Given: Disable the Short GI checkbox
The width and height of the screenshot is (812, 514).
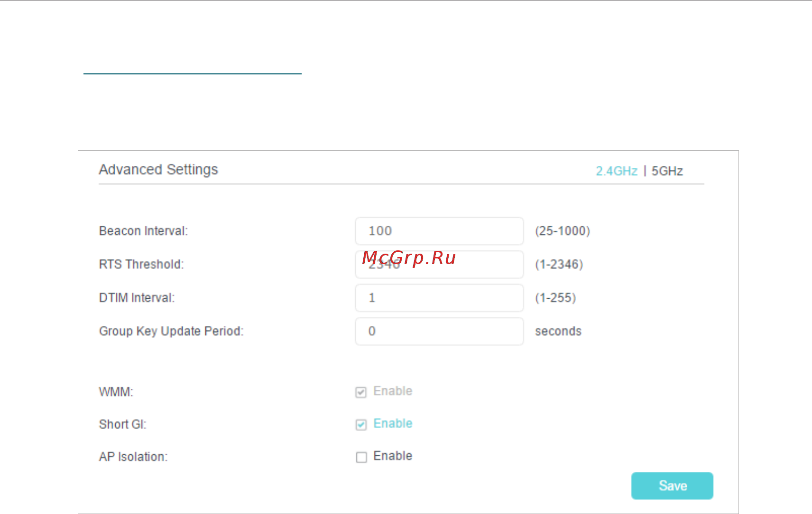Looking at the screenshot, I should click(x=361, y=424).
